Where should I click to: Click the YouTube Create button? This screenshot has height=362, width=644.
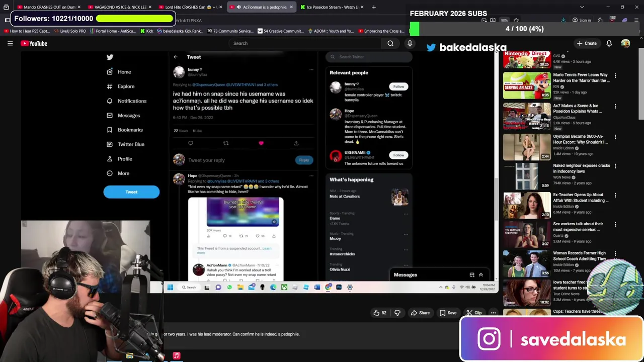pyautogui.click(x=587, y=44)
